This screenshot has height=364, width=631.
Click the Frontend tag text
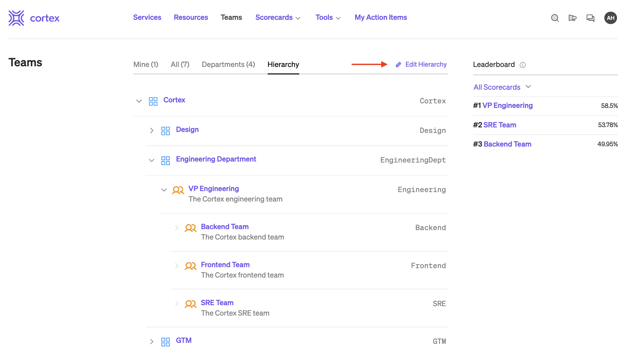click(x=428, y=266)
